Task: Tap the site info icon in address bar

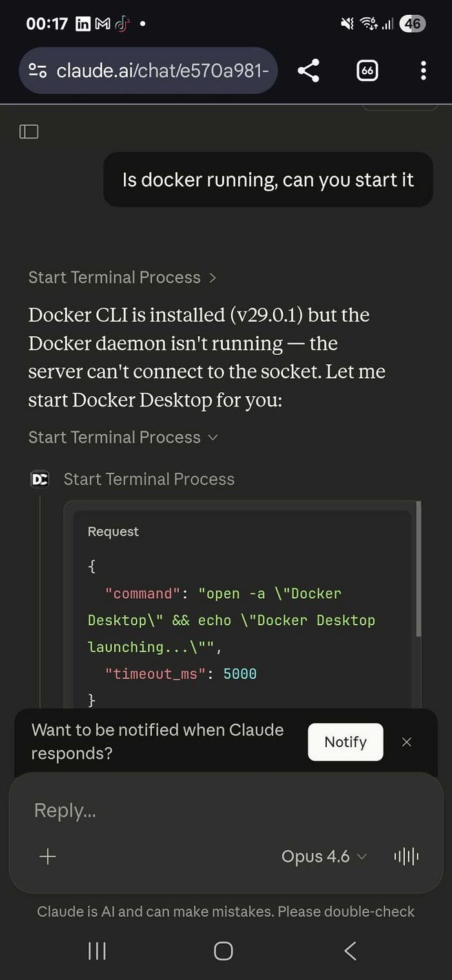Action: [37, 70]
